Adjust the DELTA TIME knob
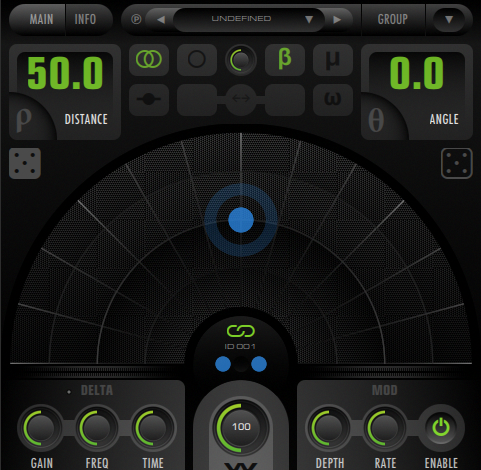The height and width of the screenshot is (470, 481). click(x=153, y=428)
